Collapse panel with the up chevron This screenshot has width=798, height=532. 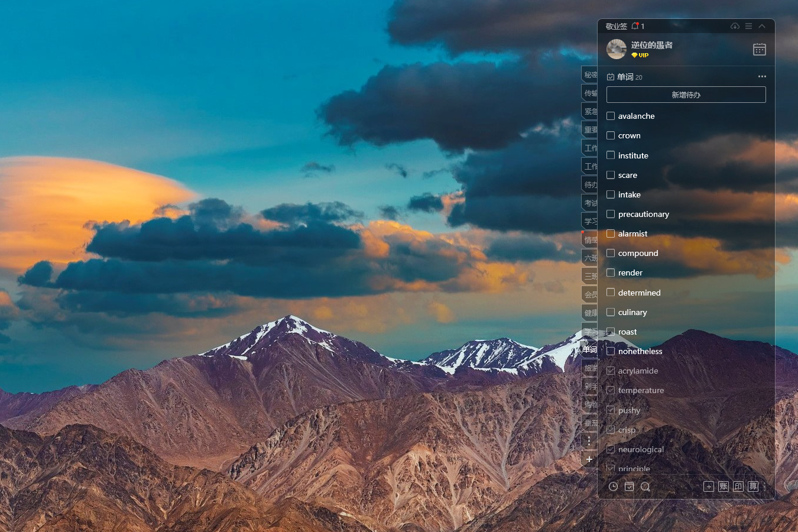762,26
